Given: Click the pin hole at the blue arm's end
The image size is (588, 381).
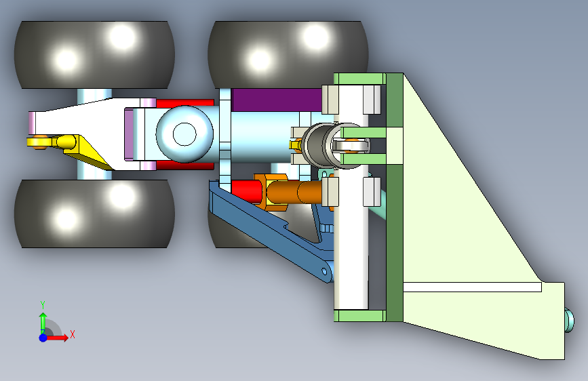Looking at the screenshot, I should (x=325, y=271).
